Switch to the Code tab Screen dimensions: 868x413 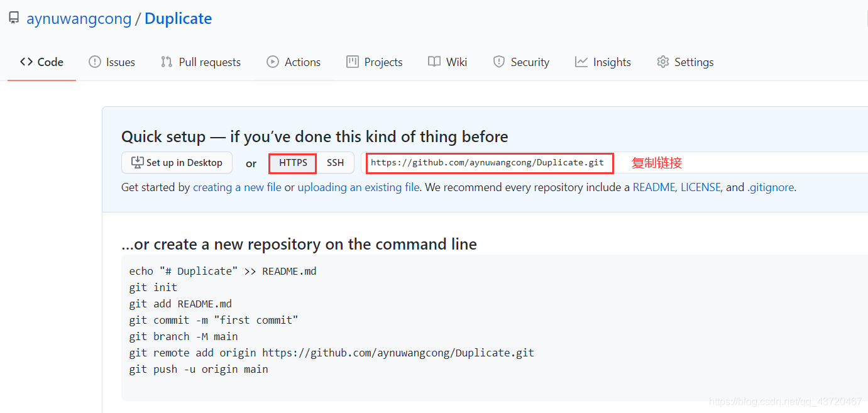point(41,62)
